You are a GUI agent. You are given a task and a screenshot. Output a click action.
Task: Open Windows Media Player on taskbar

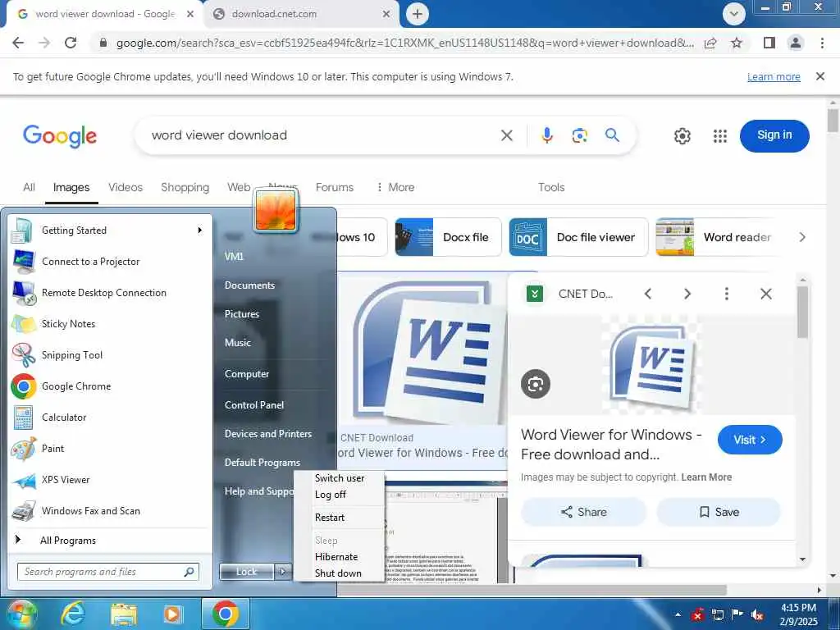pyautogui.click(x=172, y=614)
